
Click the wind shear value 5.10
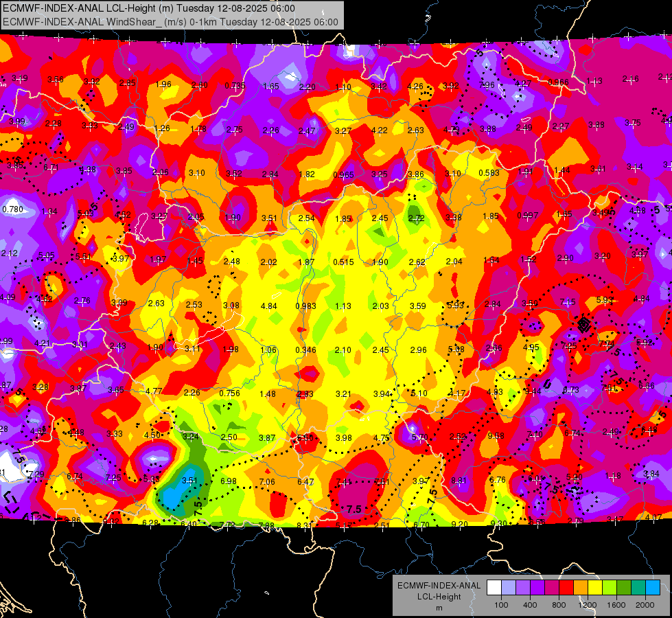419,393
